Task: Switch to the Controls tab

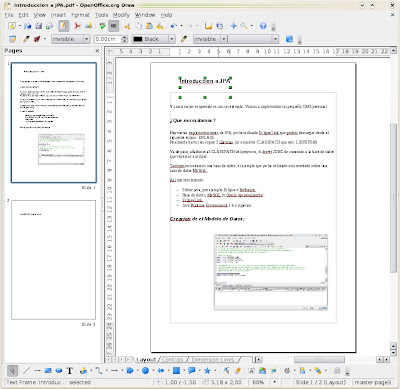Action: [x=173, y=360]
